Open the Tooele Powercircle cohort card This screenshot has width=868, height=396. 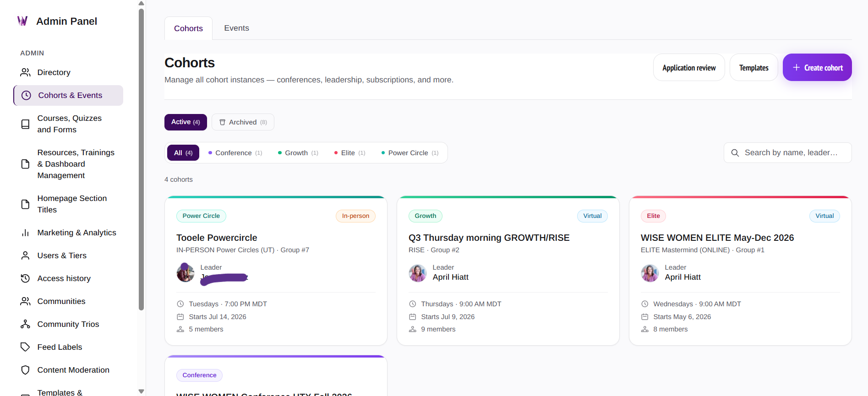(276, 271)
